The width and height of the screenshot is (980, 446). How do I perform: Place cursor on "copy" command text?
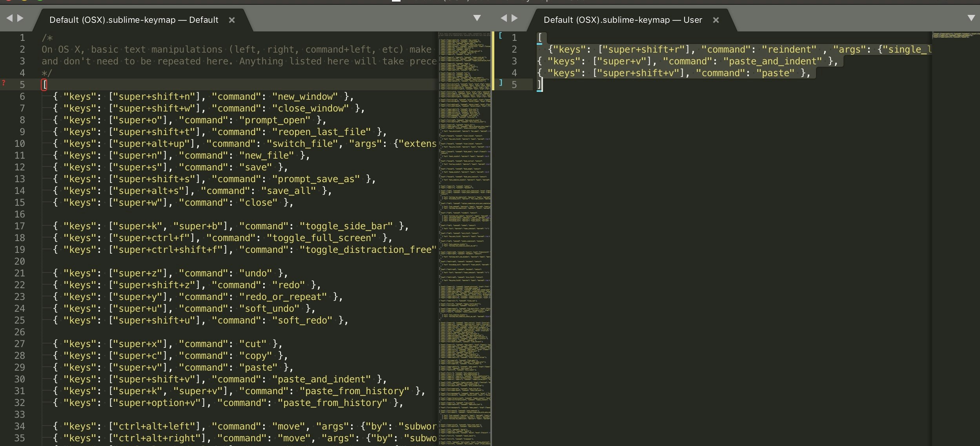[x=256, y=356]
